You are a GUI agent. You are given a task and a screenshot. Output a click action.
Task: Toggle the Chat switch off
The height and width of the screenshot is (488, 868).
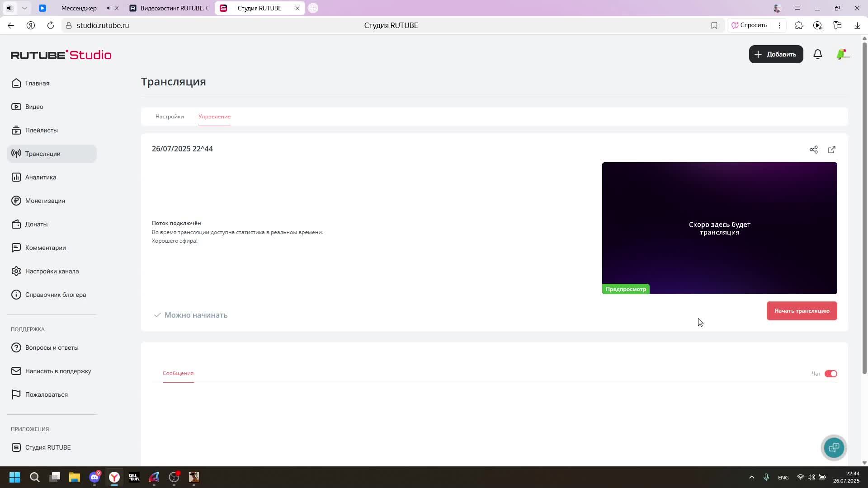click(x=830, y=374)
